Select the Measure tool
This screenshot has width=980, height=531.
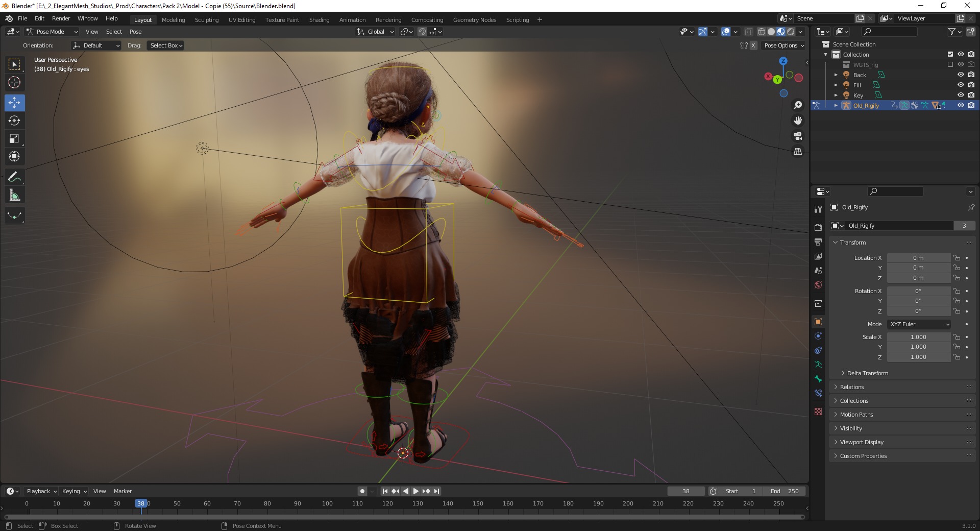click(14, 195)
